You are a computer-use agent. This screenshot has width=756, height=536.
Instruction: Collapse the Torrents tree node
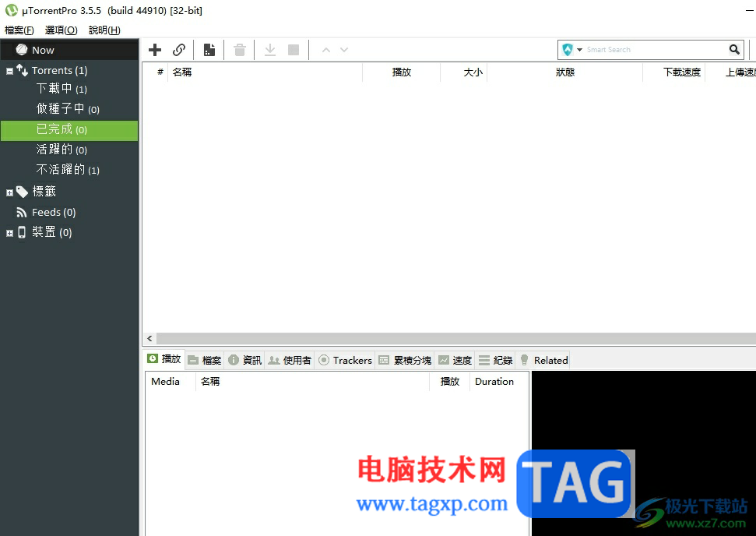[9, 72]
